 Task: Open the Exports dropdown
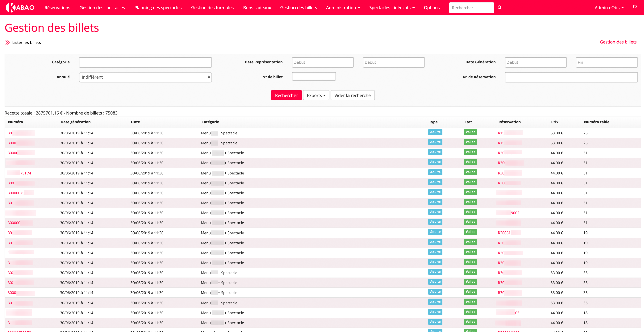click(x=316, y=95)
